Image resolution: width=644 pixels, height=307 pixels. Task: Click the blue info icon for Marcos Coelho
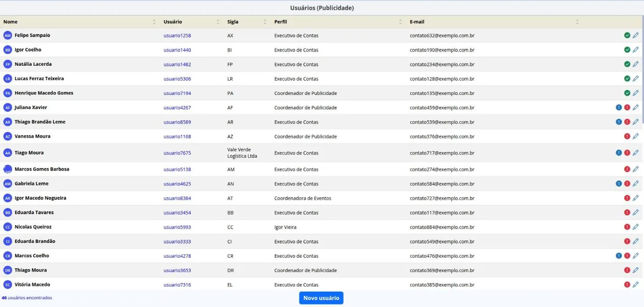tap(619, 256)
